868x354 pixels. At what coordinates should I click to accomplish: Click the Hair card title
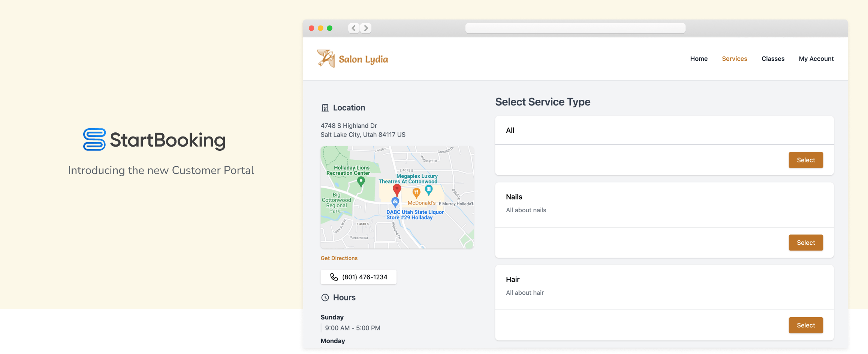(x=513, y=279)
